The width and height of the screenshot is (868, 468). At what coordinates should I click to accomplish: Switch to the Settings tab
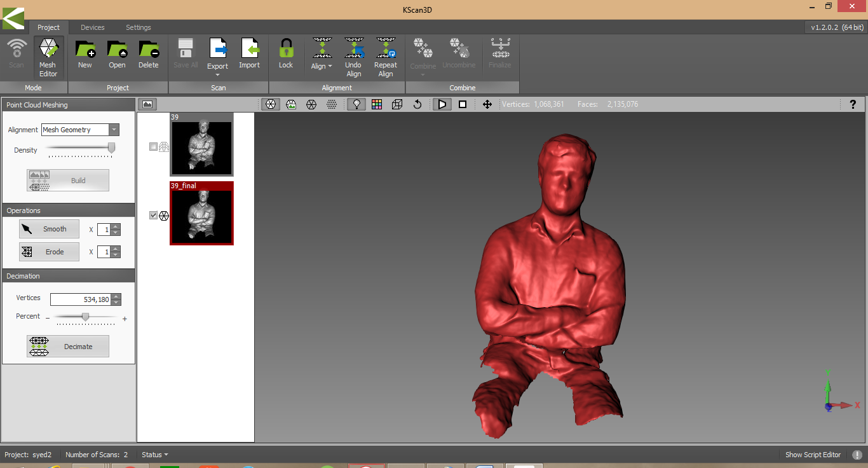point(139,27)
